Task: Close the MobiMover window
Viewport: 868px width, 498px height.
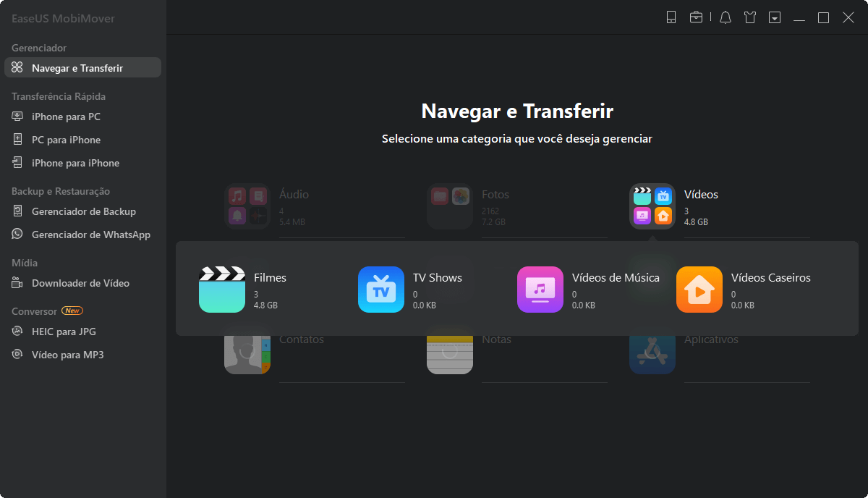Action: pyautogui.click(x=848, y=17)
